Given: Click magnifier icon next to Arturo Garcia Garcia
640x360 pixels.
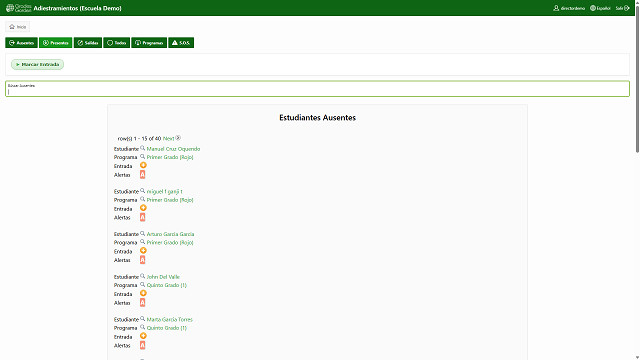Looking at the screenshot, I should point(142,233).
